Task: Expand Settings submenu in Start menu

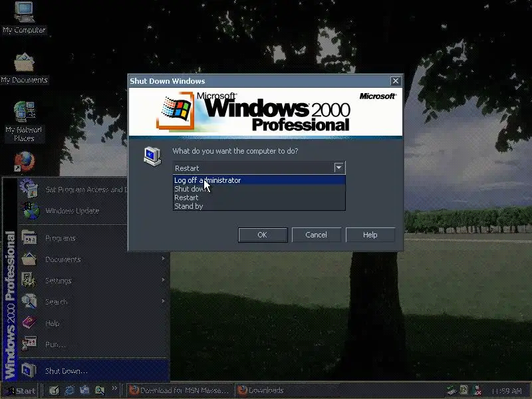Action: 94,281
